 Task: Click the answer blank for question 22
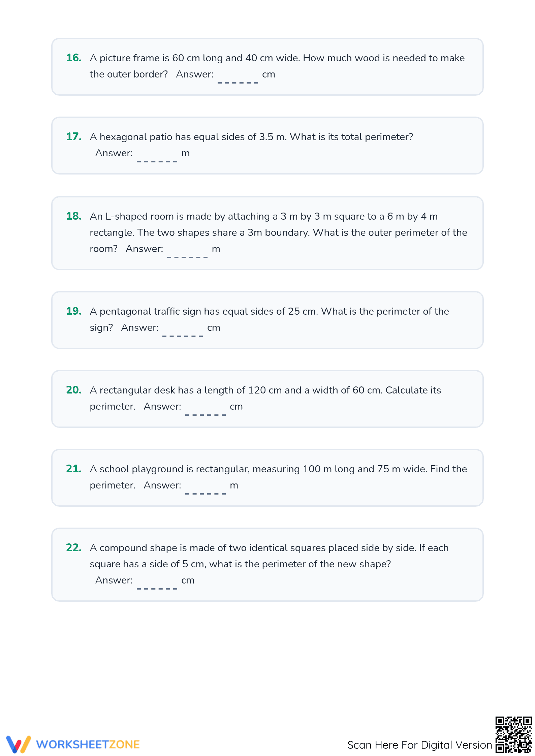(157, 584)
